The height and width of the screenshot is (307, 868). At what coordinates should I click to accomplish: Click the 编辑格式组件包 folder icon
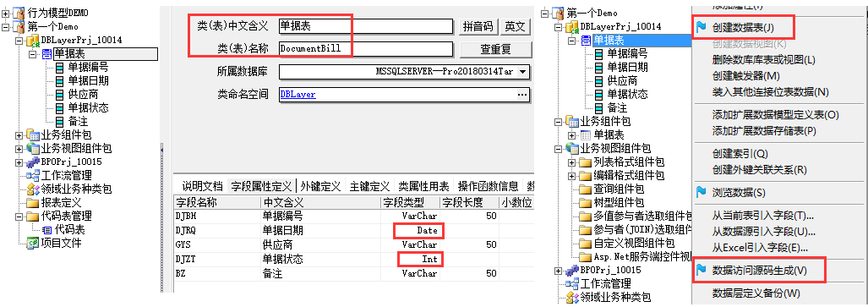click(x=585, y=176)
